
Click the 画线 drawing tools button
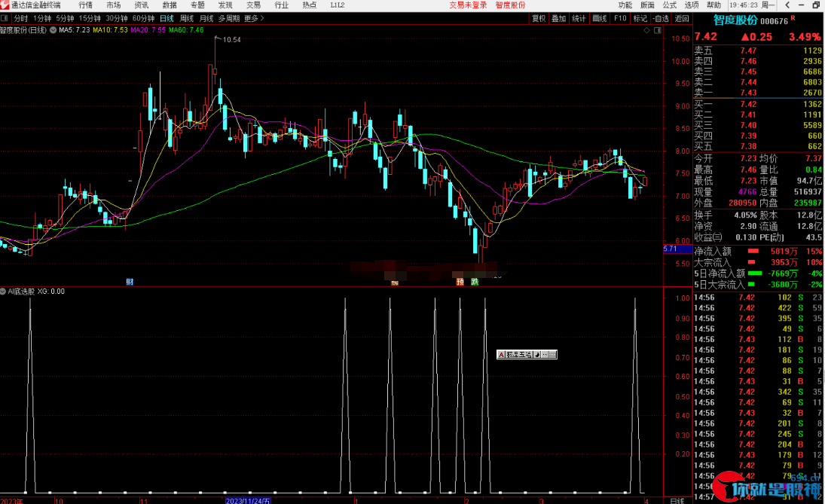tap(599, 18)
